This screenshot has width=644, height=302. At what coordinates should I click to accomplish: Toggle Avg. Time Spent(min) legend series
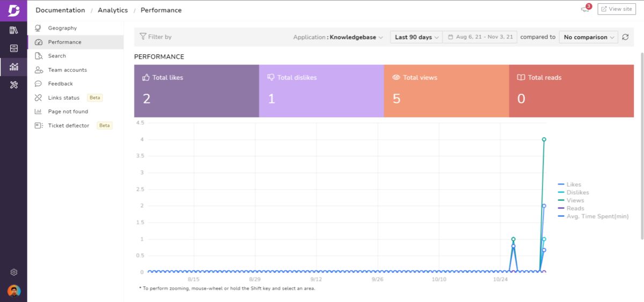pos(593,217)
